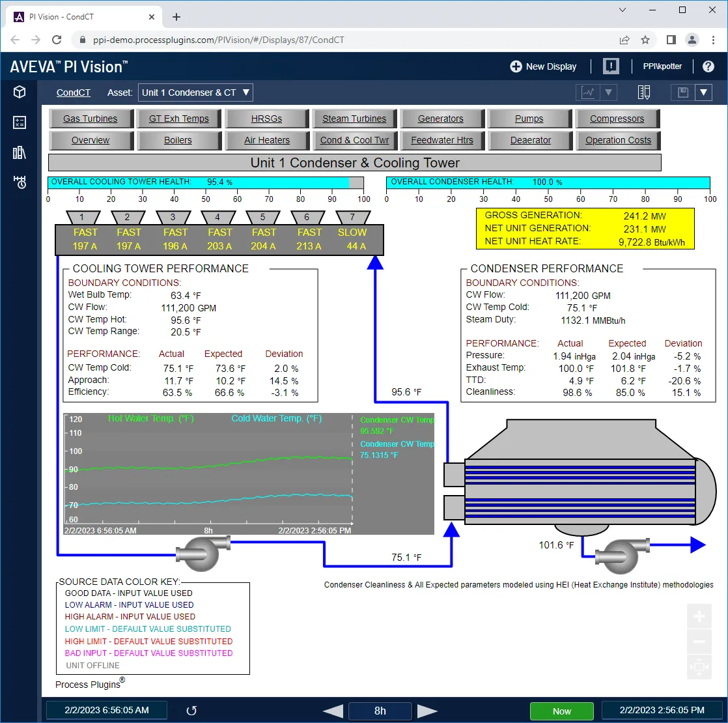Screen dimensions: 728x723
Task: Reload the browser page
Action: coord(57,40)
